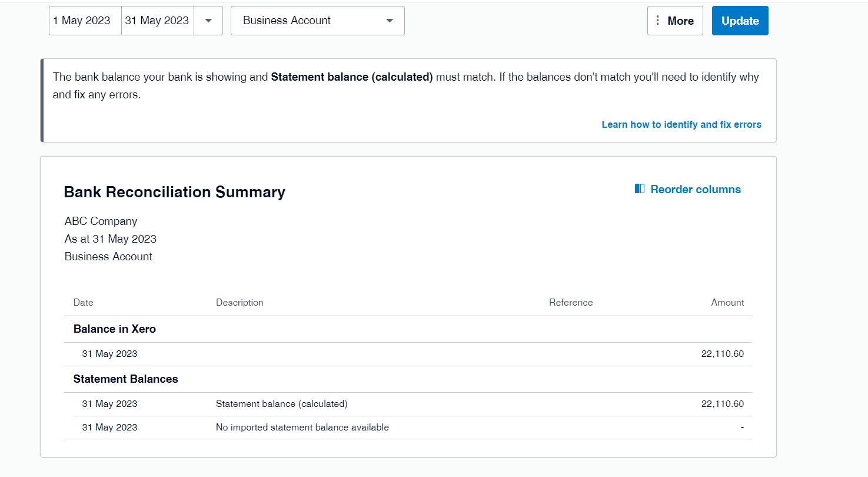Open Learn how to identify and fix errors
This screenshot has width=868, height=477.
click(x=681, y=124)
